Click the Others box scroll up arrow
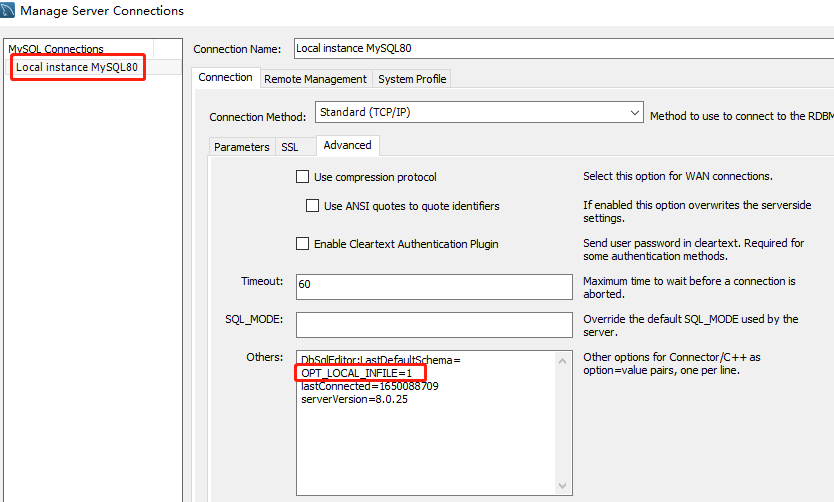 click(x=563, y=361)
